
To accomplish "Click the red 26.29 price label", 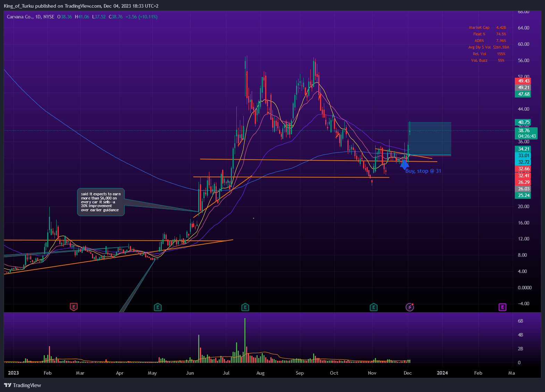I will [523, 182].
